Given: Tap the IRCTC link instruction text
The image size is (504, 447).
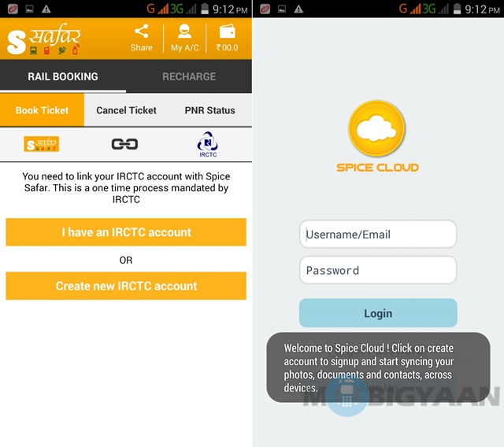Looking at the screenshot, I should [126, 188].
